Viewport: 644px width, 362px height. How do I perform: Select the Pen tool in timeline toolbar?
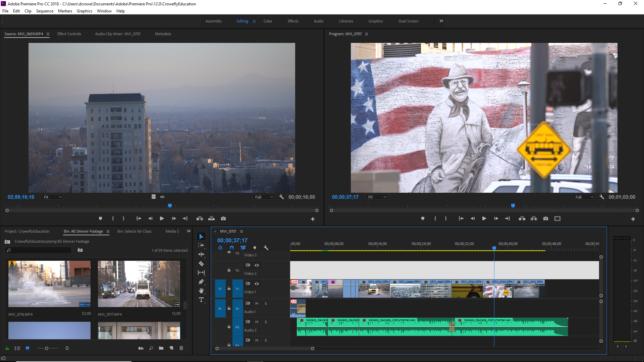click(201, 282)
